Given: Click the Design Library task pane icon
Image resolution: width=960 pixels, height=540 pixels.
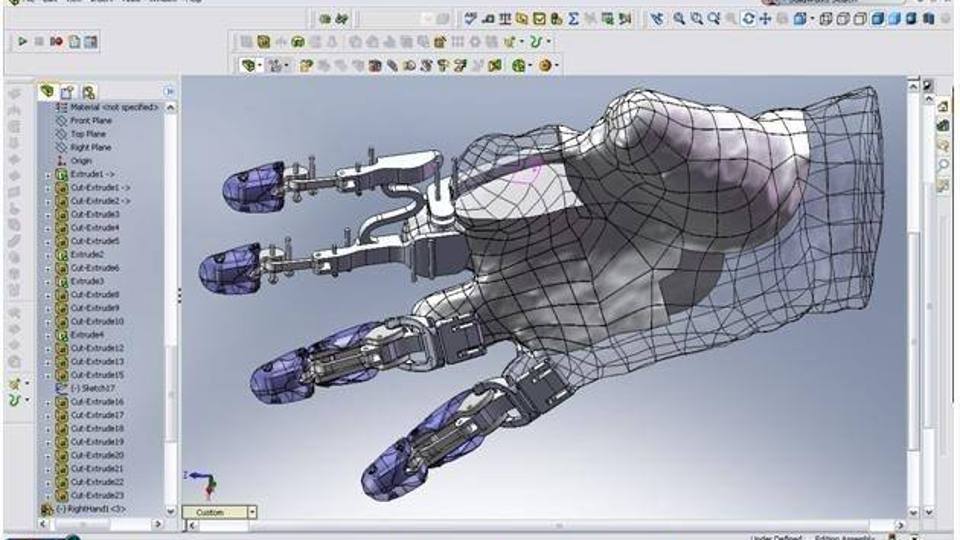Looking at the screenshot, I should point(943,126).
